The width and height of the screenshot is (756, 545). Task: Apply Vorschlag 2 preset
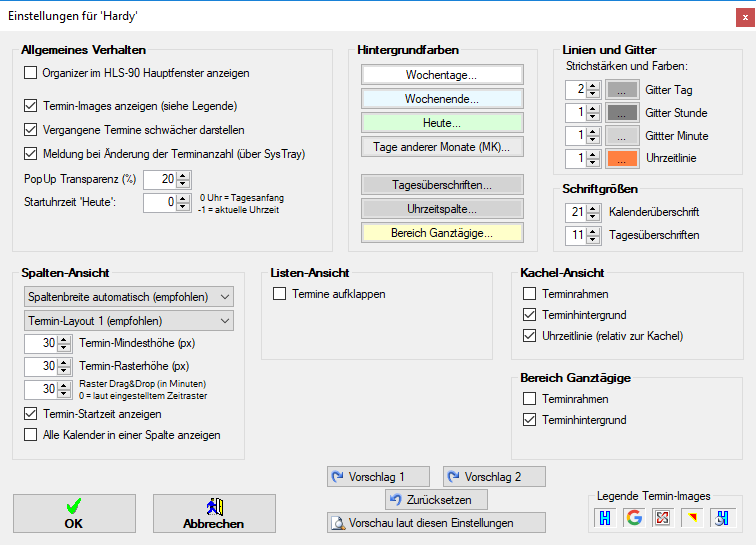[495, 477]
